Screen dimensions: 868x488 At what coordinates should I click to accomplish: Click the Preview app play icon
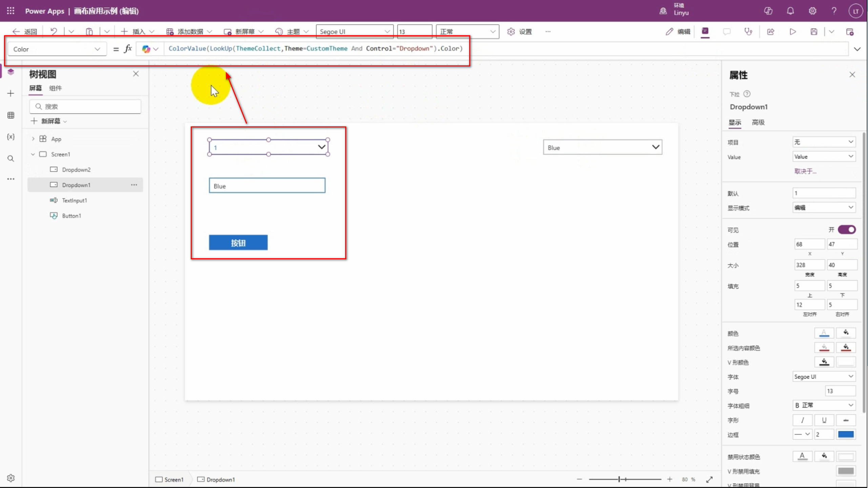792,32
